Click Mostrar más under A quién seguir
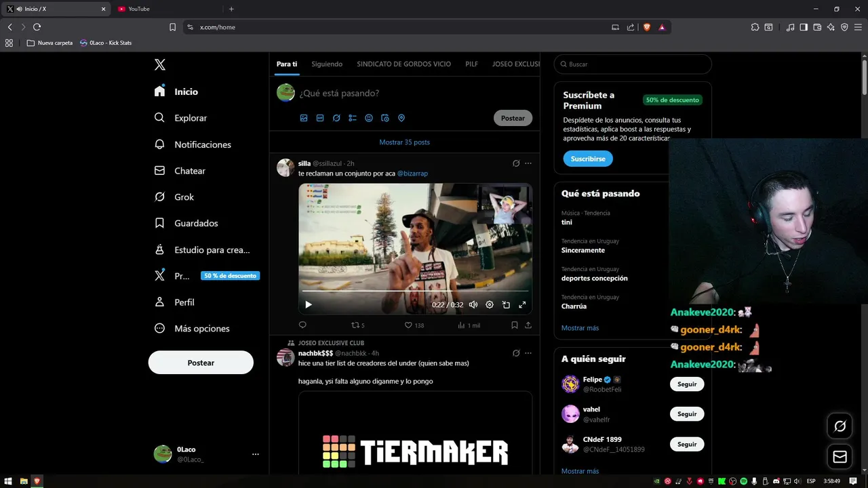Image resolution: width=868 pixels, height=488 pixels. tap(580, 471)
